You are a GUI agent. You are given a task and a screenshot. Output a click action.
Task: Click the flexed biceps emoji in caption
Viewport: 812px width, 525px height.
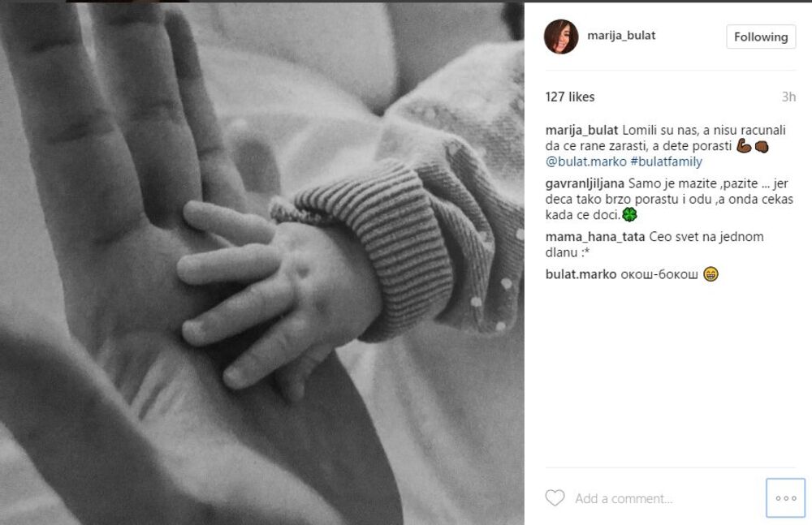pos(744,146)
